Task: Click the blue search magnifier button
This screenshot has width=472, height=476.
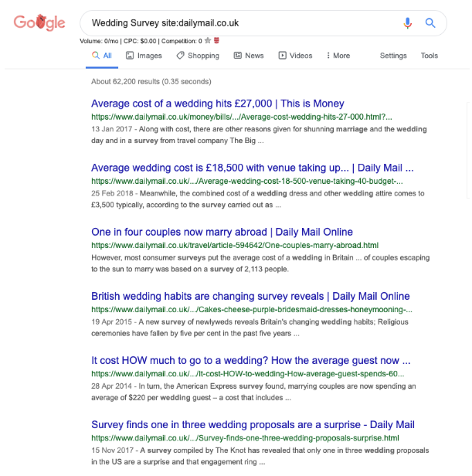Action: 430,22
